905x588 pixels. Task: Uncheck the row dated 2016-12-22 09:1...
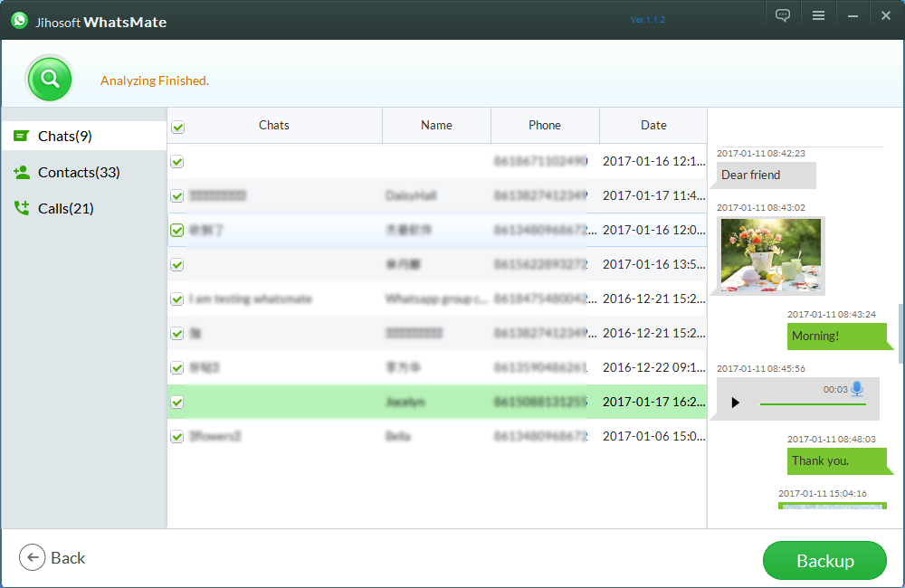coord(177,367)
